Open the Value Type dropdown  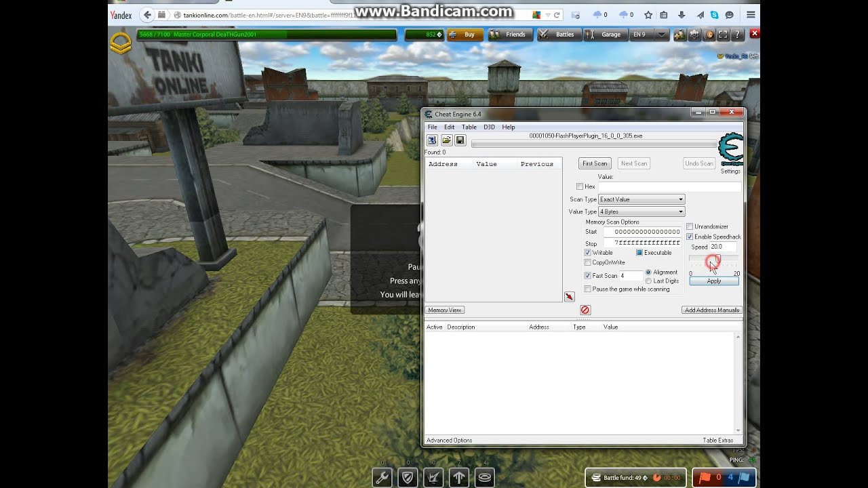click(x=642, y=212)
